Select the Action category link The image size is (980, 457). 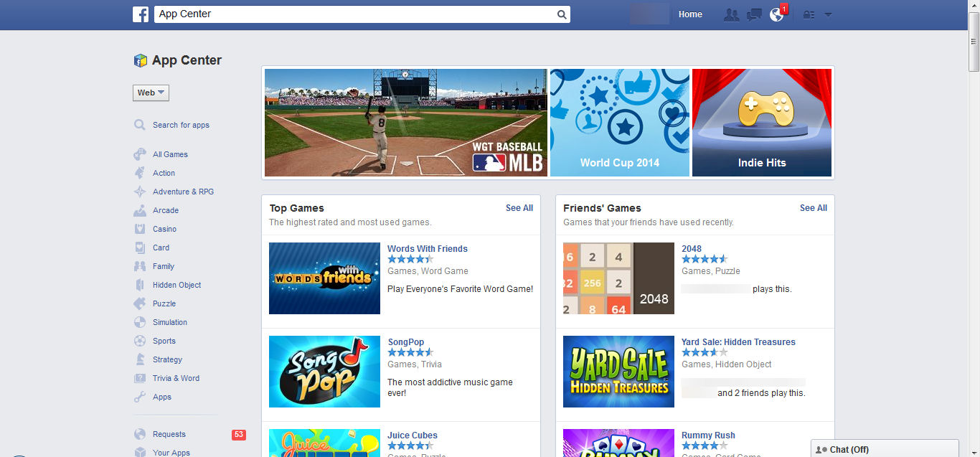[x=164, y=173]
